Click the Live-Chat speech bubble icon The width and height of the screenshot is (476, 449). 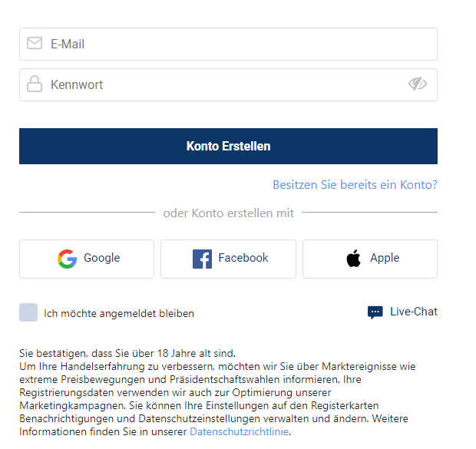coord(375,312)
